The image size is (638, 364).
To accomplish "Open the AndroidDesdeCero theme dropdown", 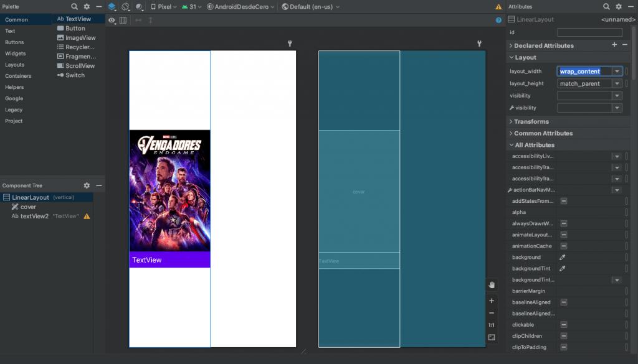I will pyautogui.click(x=240, y=7).
